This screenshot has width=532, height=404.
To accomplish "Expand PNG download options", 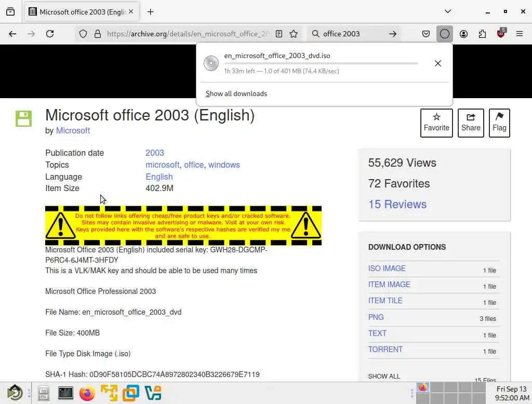I will pos(376,317).
